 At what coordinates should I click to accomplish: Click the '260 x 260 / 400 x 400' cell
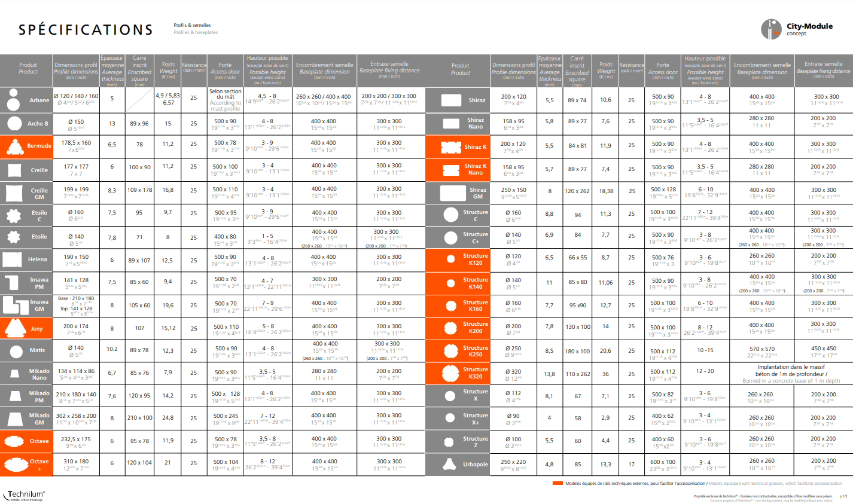324,96
